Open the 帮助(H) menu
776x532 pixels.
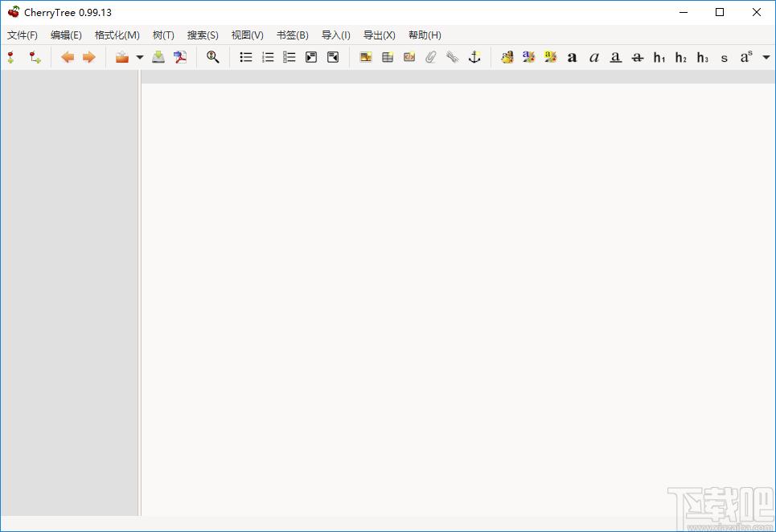point(425,35)
